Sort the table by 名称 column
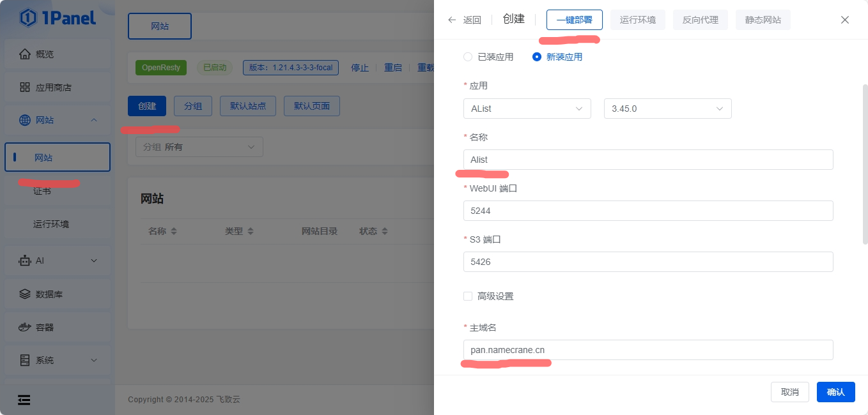This screenshot has width=868, height=415. pos(173,231)
